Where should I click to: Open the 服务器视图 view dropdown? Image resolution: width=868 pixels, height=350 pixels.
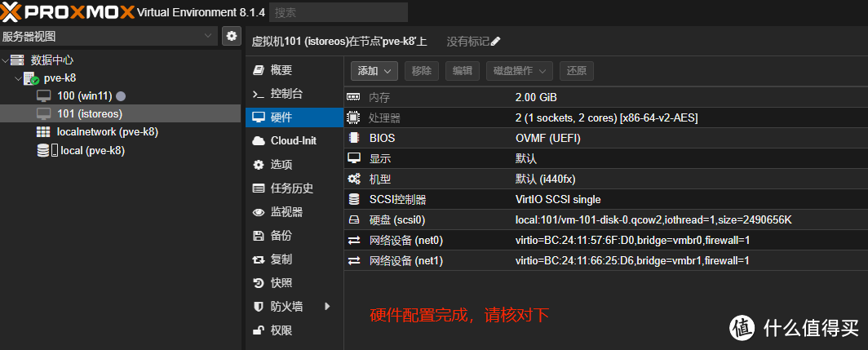tap(109, 37)
